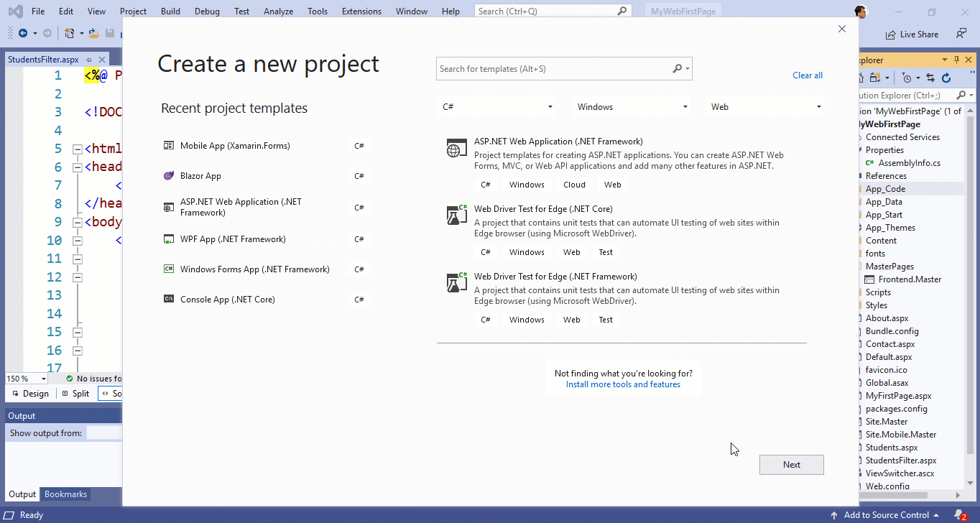The height and width of the screenshot is (523, 980).
Task: Click the Windows Forms App template icon
Action: click(169, 269)
